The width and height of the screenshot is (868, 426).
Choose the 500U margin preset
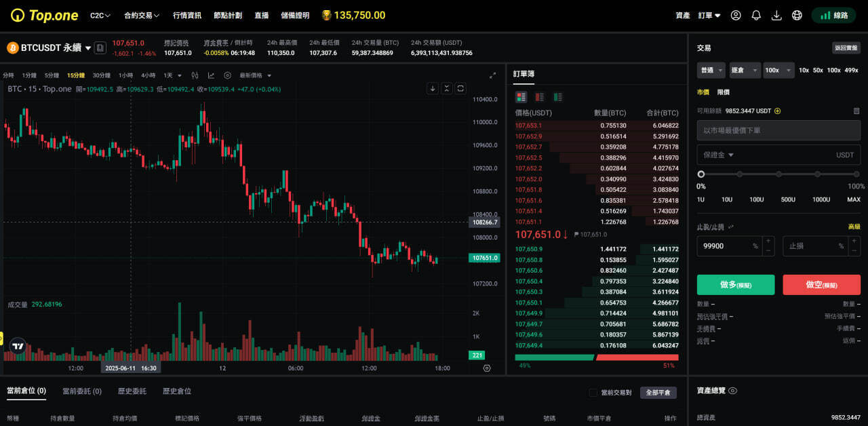[787, 199]
